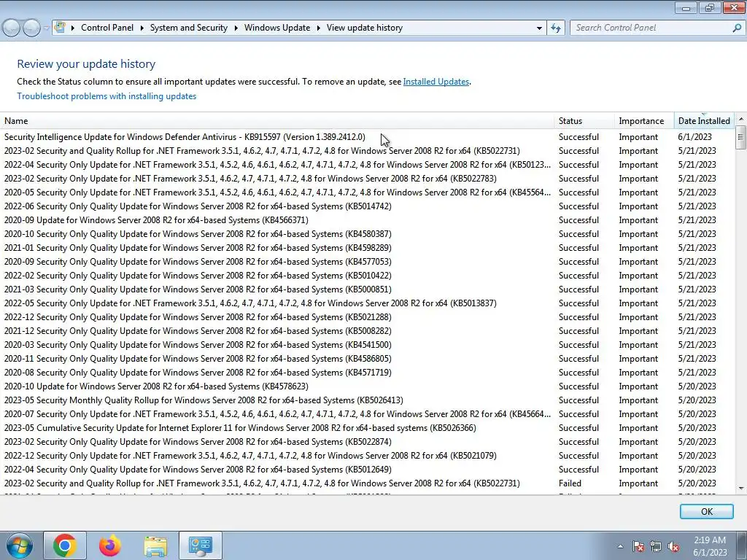Select the KB4541500 2020-03 update row
Screen dimensions: 747x560
(367, 345)
